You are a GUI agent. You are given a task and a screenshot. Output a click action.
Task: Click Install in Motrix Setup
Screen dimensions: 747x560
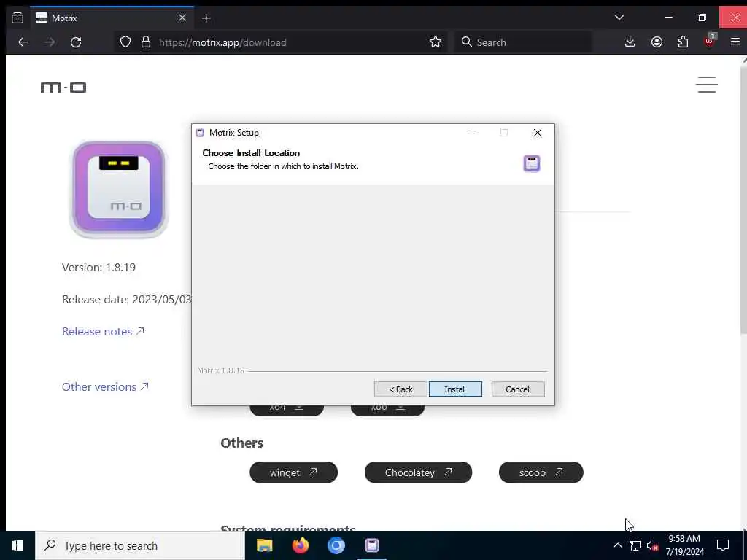pos(455,389)
